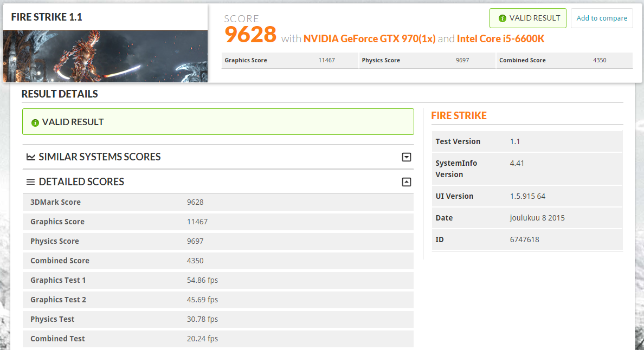
Task: Click the large orange 9628 score
Action: pos(250,35)
